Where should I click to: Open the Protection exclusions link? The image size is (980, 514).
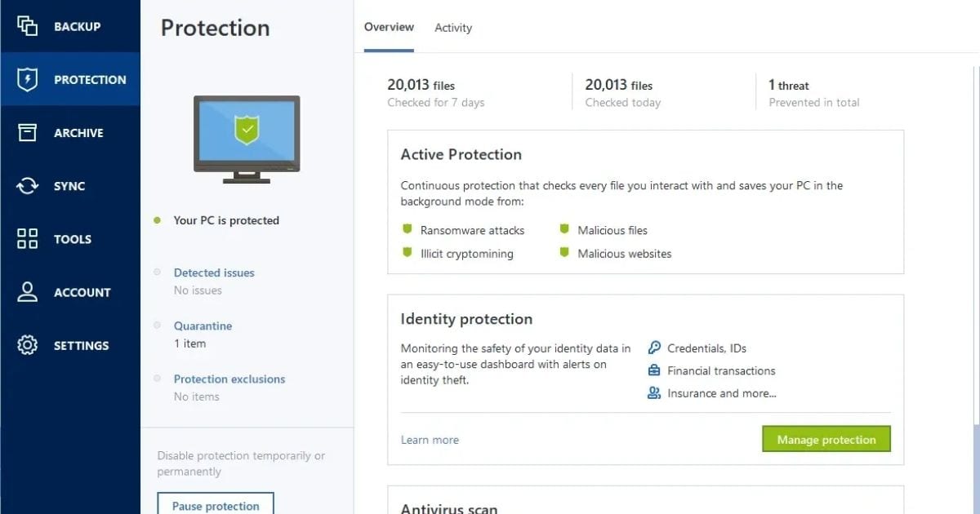tap(229, 379)
